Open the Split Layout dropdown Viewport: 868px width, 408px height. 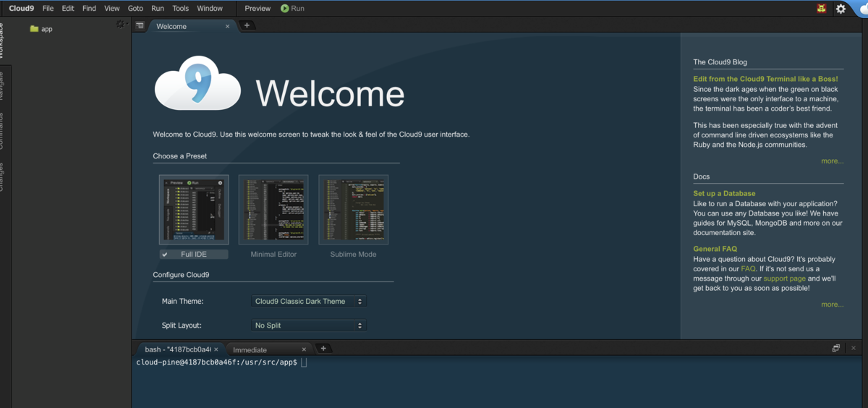[309, 326]
